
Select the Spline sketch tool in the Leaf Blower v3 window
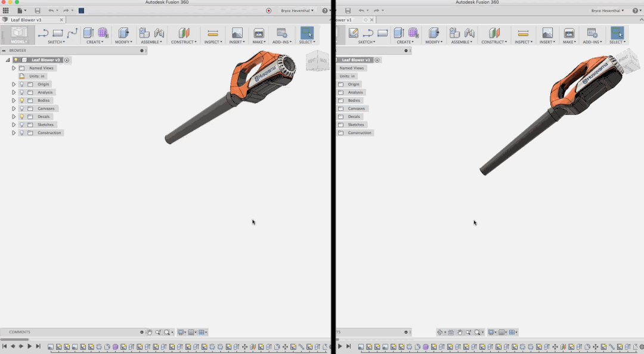[72, 33]
